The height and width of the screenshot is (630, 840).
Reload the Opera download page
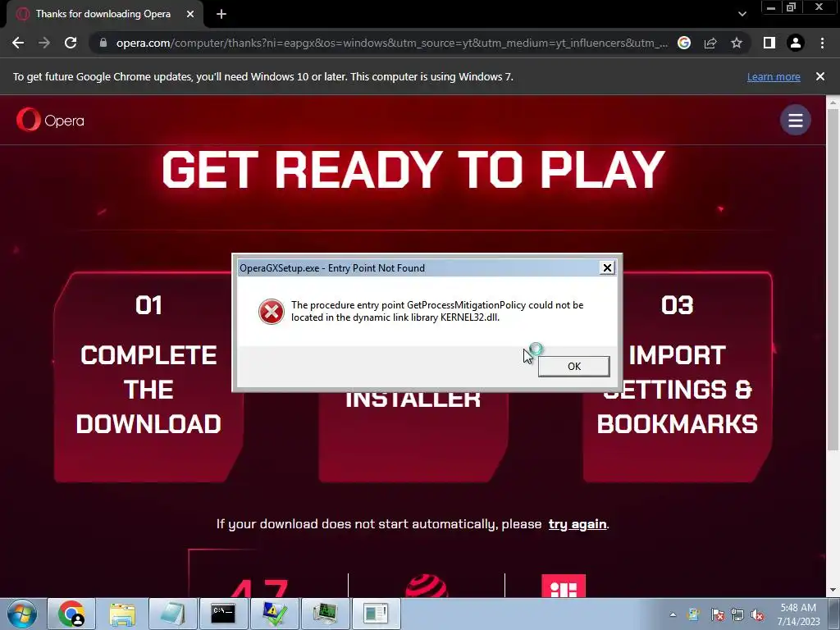click(71, 43)
